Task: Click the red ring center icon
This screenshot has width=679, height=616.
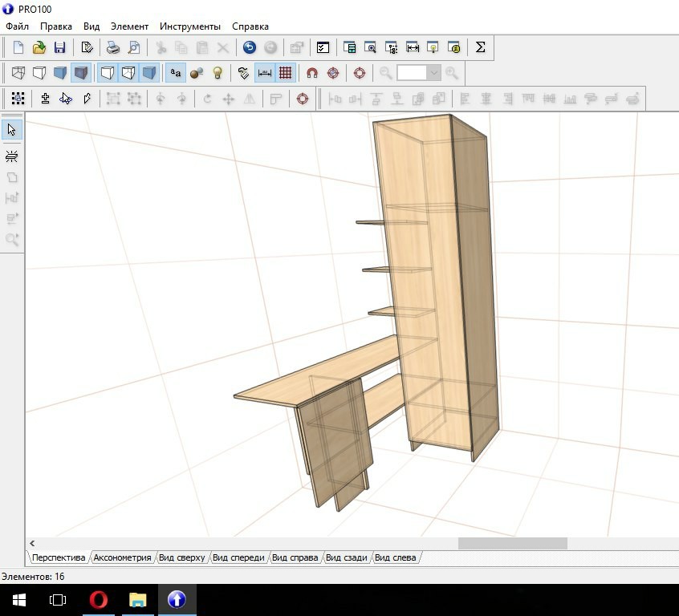Action: click(x=303, y=99)
